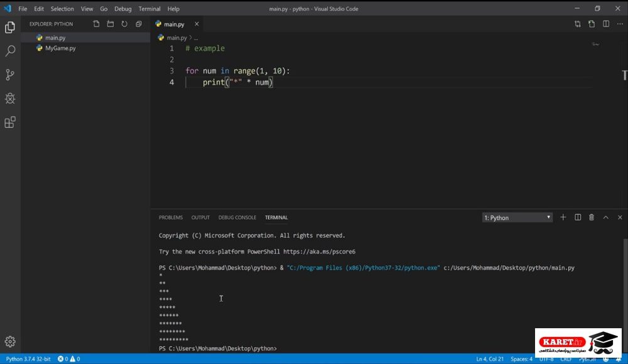628x364 pixels.
Task: Open the Edit menu
Action: [39, 8]
